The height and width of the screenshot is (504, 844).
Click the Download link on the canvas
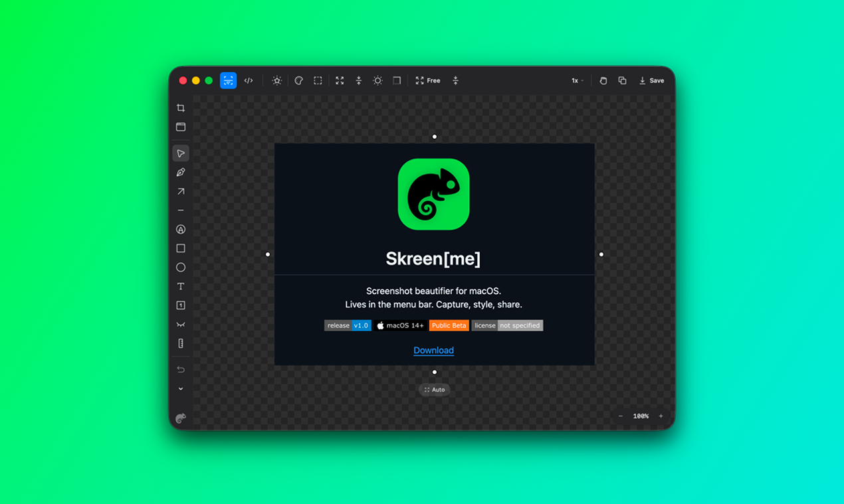click(433, 350)
